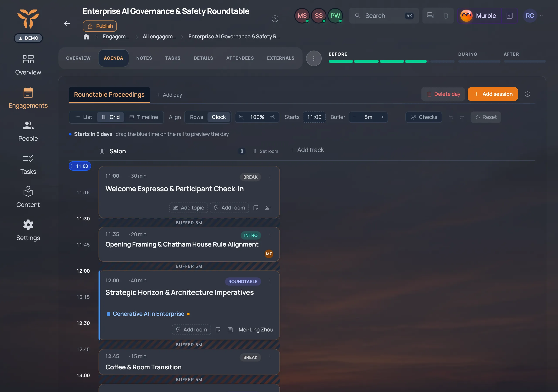
Task: Align by Rows
Action: coord(196,117)
